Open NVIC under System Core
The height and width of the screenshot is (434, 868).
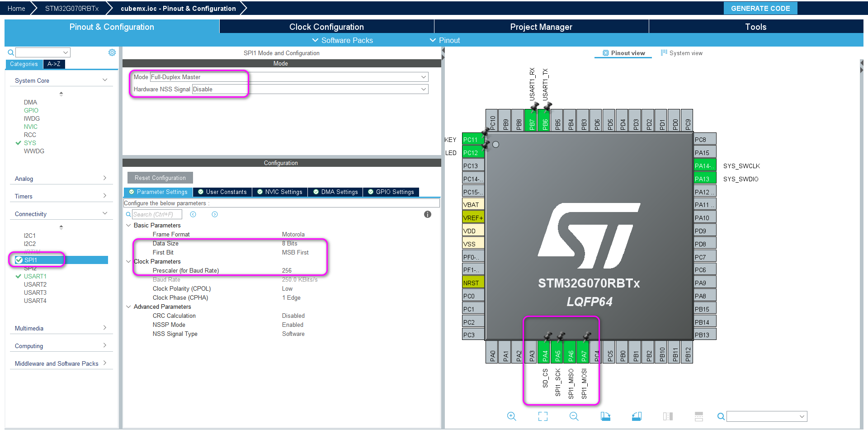pos(31,127)
